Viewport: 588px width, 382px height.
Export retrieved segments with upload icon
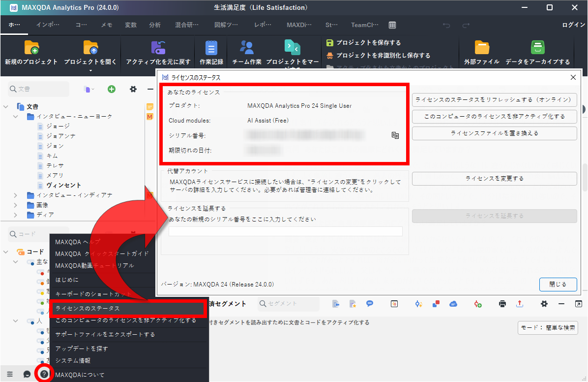519,304
